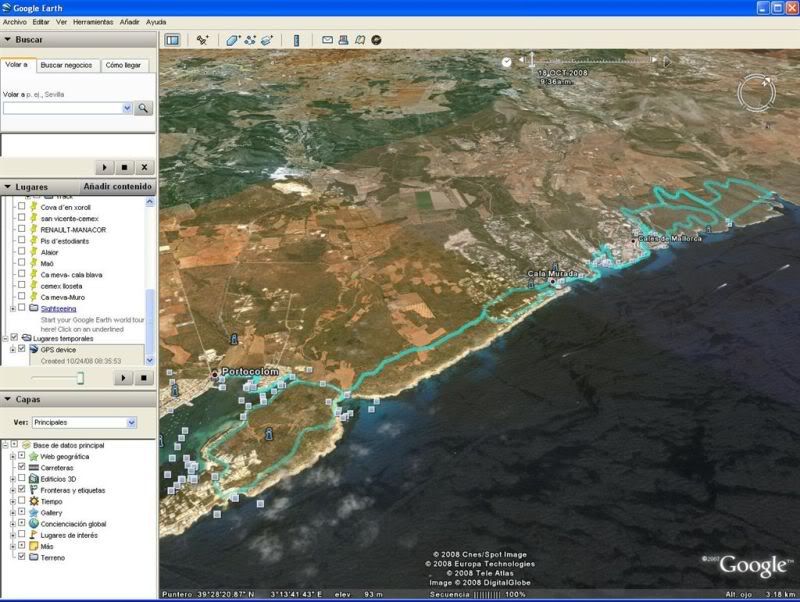This screenshot has height=602, width=800.
Task: Click the show in Google Maps icon
Action: pyautogui.click(x=360, y=40)
